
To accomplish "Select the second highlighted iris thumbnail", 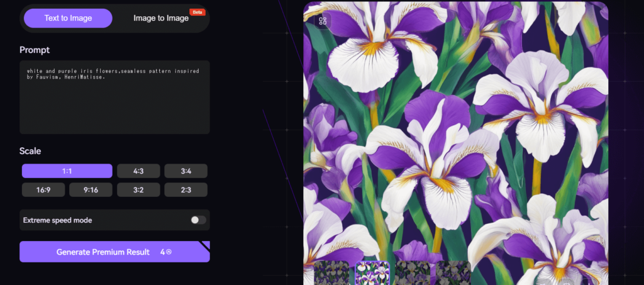I will [372, 273].
